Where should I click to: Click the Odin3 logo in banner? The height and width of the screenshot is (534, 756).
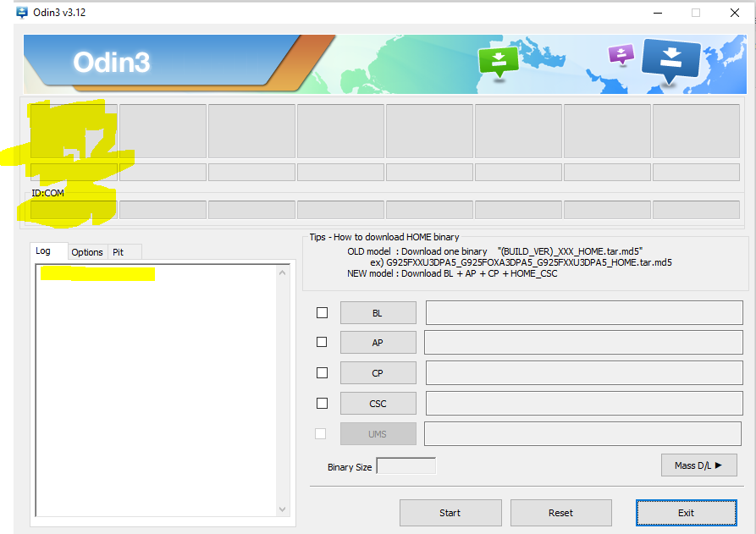(x=111, y=62)
